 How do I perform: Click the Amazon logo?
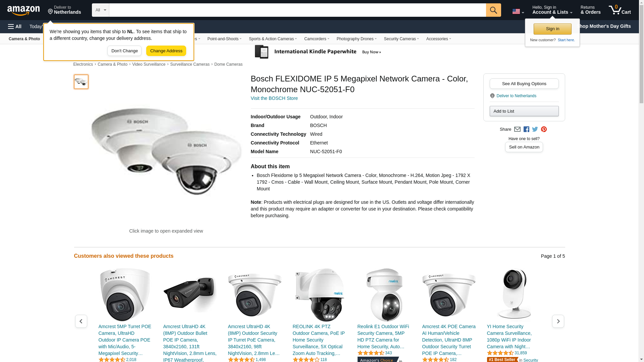pyautogui.click(x=23, y=10)
